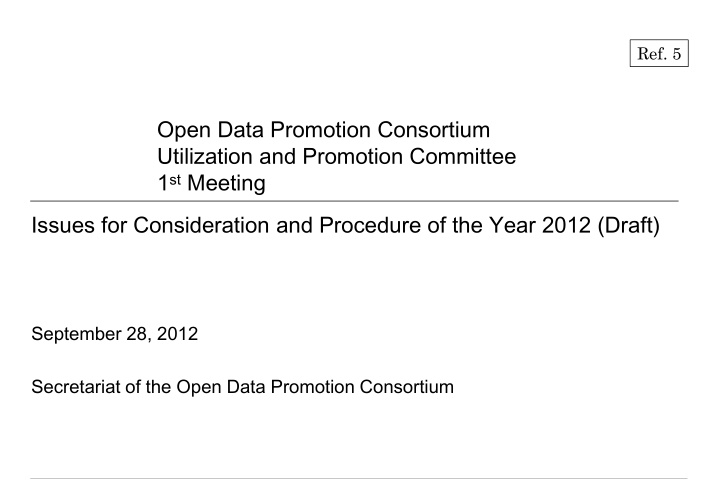
Task: Click the number "1" before "st Meeting"
Action: [165, 184]
